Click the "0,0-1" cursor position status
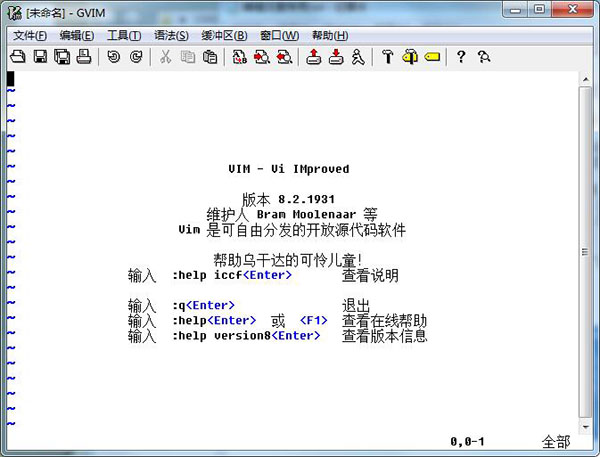The height and width of the screenshot is (457, 600). 467,442
